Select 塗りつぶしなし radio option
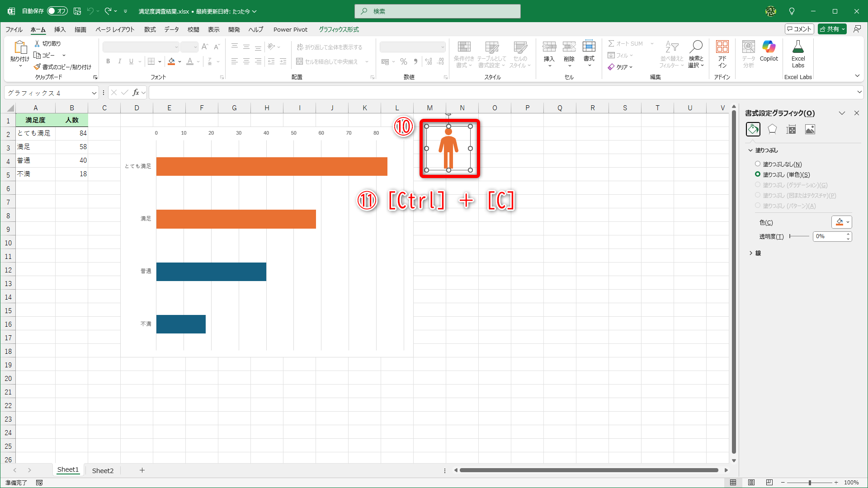Screen dimensions: 868x488 [758, 164]
